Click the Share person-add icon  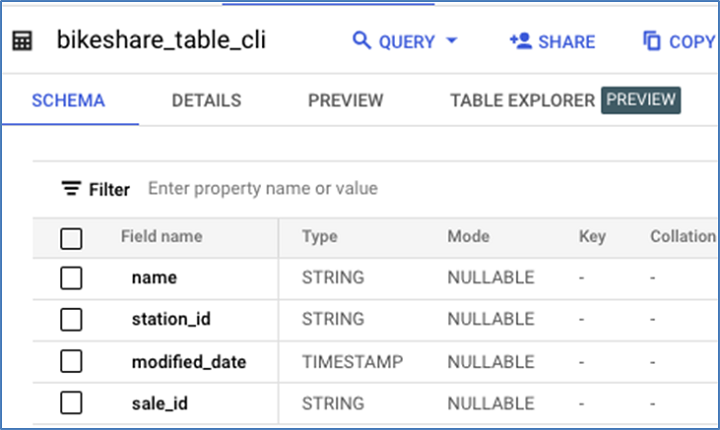(519, 41)
